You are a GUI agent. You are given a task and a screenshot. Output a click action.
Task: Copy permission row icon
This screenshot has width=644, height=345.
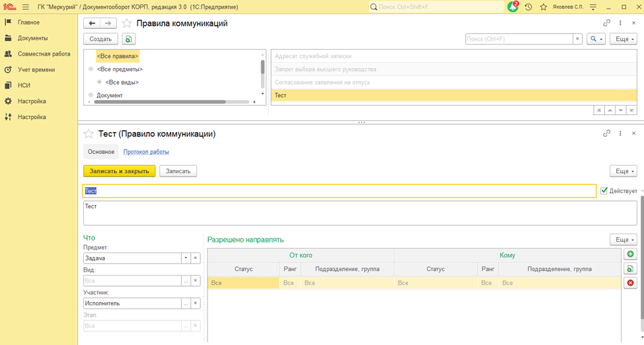pyautogui.click(x=631, y=268)
